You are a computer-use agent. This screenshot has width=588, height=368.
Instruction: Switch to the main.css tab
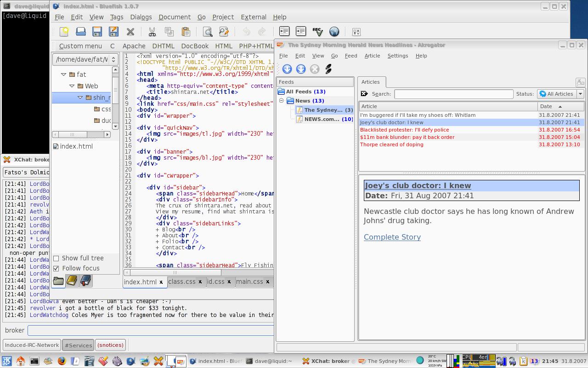[x=249, y=282]
